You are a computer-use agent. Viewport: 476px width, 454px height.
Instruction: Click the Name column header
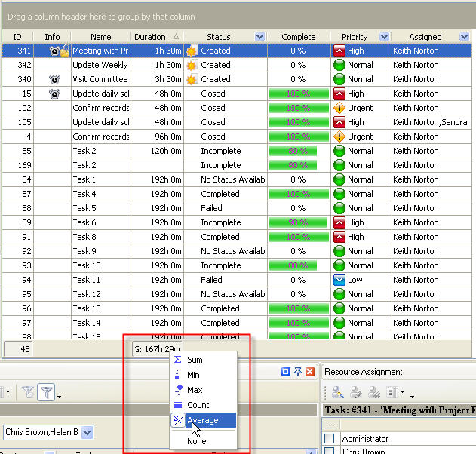pyautogui.click(x=100, y=37)
